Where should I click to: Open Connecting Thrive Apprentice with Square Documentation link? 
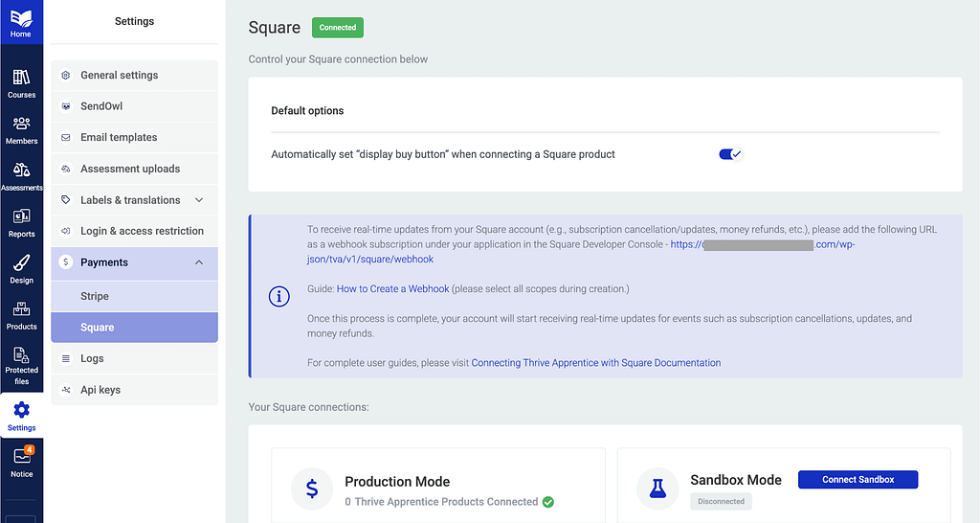pyautogui.click(x=595, y=363)
